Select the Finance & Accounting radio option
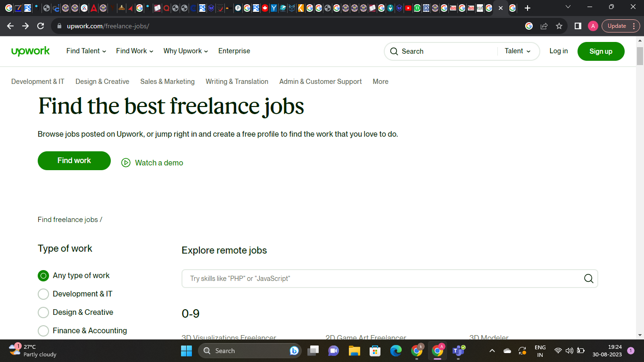Viewport: 644px width, 362px height. (43, 331)
